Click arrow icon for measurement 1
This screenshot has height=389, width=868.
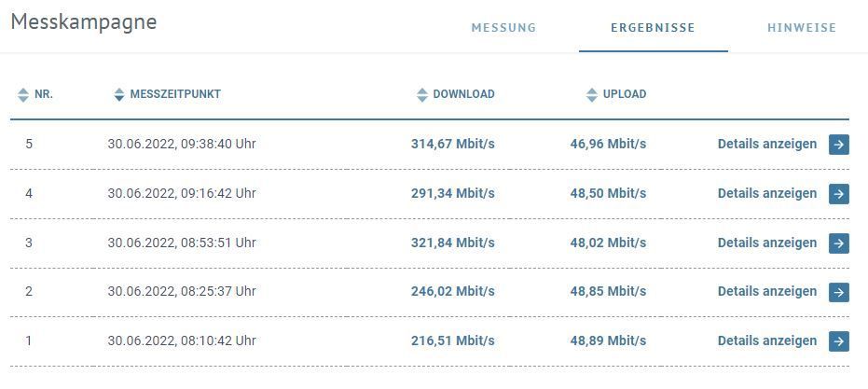coord(838,341)
